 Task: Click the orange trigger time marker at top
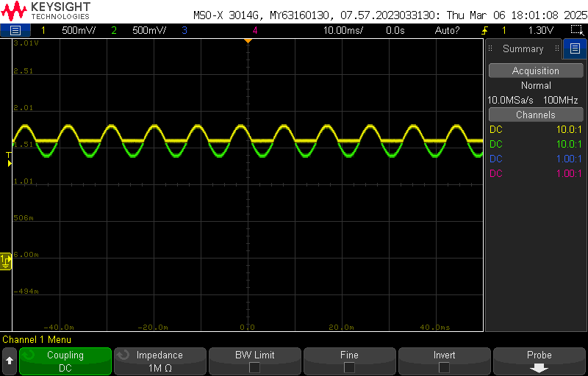pos(248,40)
